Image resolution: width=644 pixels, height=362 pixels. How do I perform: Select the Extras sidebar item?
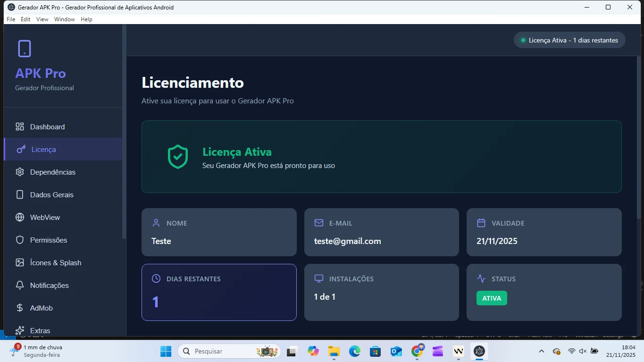tap(40, 330)
